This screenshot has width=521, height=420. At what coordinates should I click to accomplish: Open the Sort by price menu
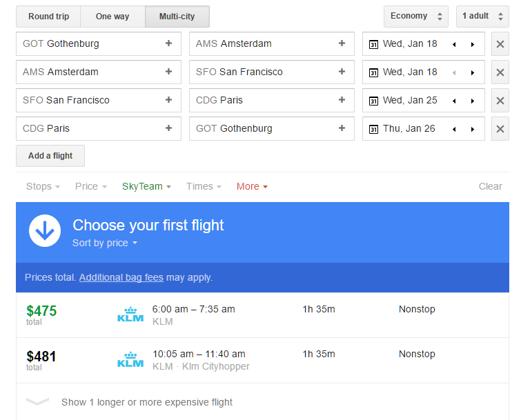click(105, 243)
